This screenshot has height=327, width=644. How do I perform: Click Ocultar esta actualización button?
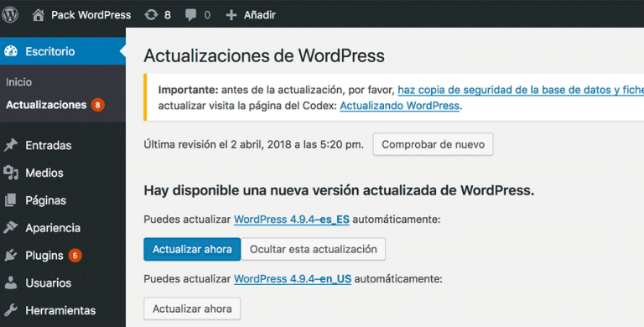[x=314, y=249]
